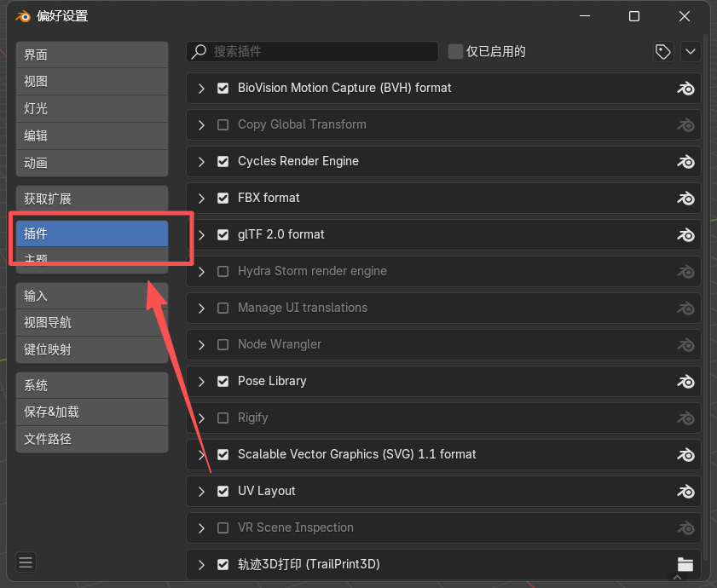The width and height of the screenshot is (717, 588).
Task: Disable Pose Library add-on
Action: pyautogui.click(x=223, y=381)
